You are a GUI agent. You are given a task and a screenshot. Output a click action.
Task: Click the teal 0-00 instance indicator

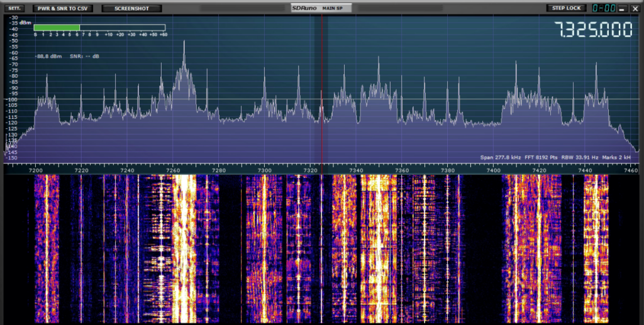(x=604, y=8)
